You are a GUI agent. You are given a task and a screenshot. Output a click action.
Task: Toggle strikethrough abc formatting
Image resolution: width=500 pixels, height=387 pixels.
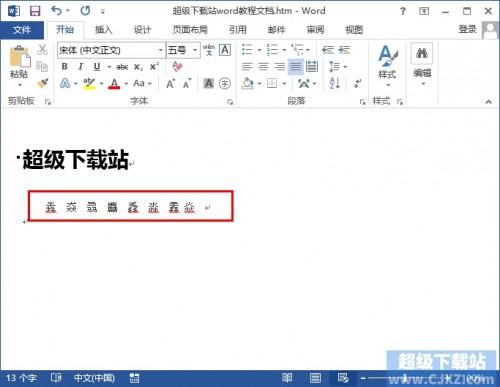122,67
